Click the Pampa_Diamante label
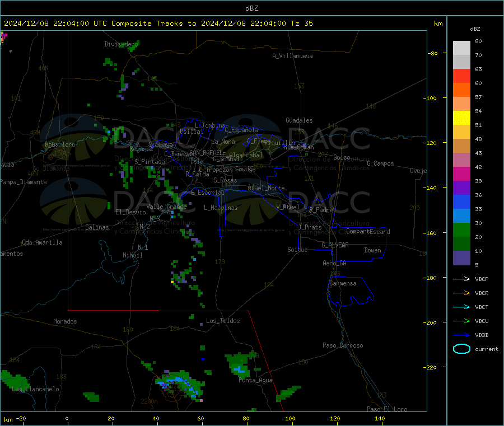The width and height of the screenshot is (504, 426). pos(24,182)
